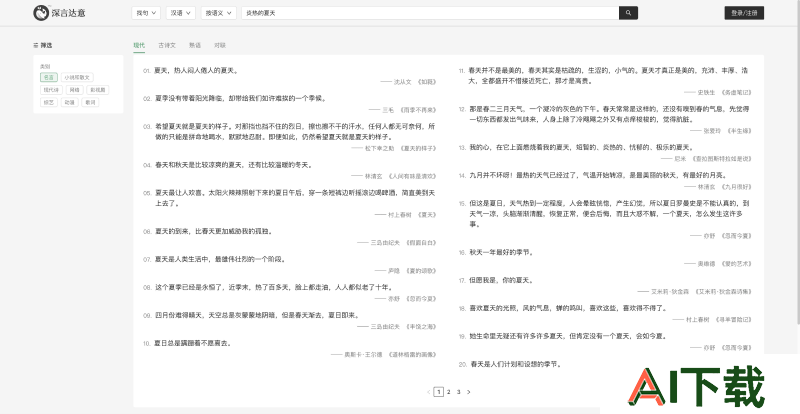The width and height of the screenshot is (800, 414).
Task: Click quote 15 starting 但这是夏日
Action: tap(609, 213)
